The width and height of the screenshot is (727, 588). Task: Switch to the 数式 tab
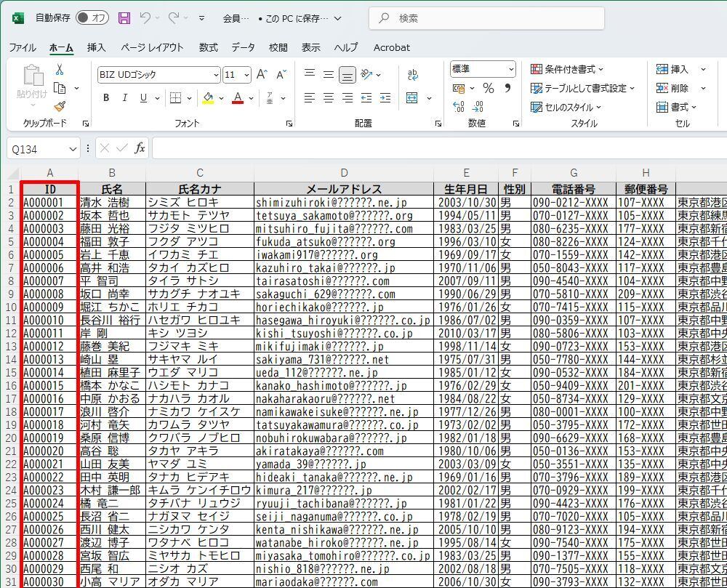[x=208, y=47]
